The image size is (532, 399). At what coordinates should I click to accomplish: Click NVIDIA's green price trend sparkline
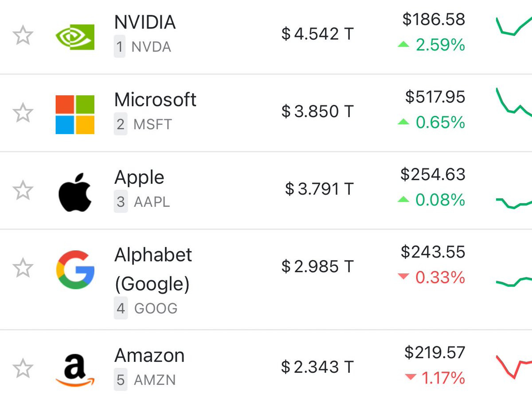[x=514, y=26]
